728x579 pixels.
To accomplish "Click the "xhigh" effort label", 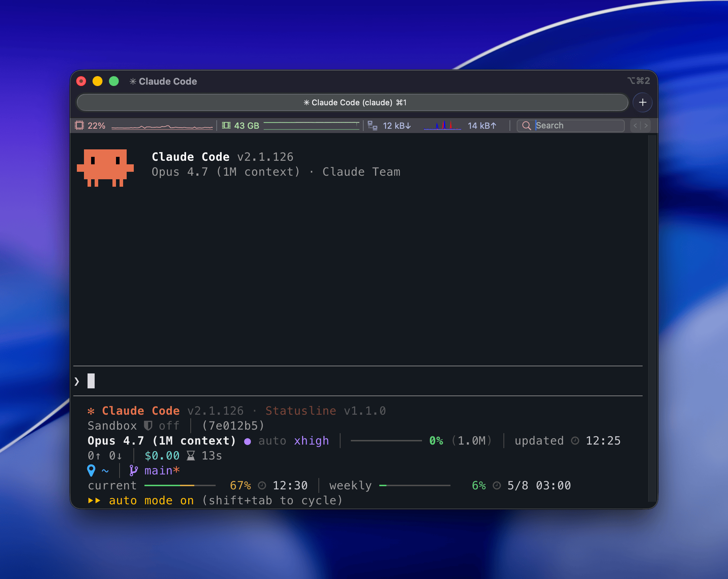I will [x=311, y=441].
